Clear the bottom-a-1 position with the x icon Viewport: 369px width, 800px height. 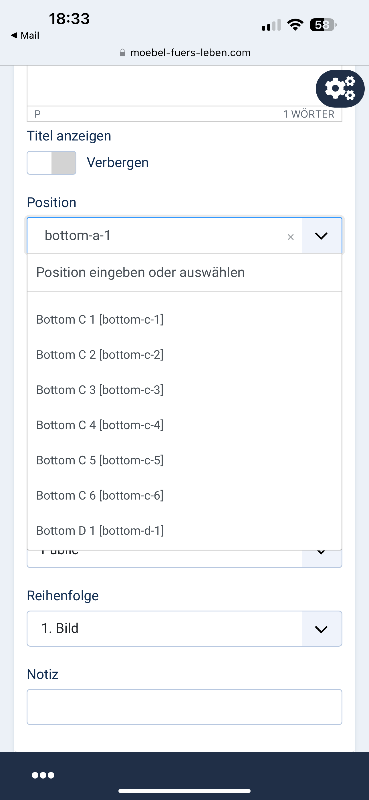290,237
